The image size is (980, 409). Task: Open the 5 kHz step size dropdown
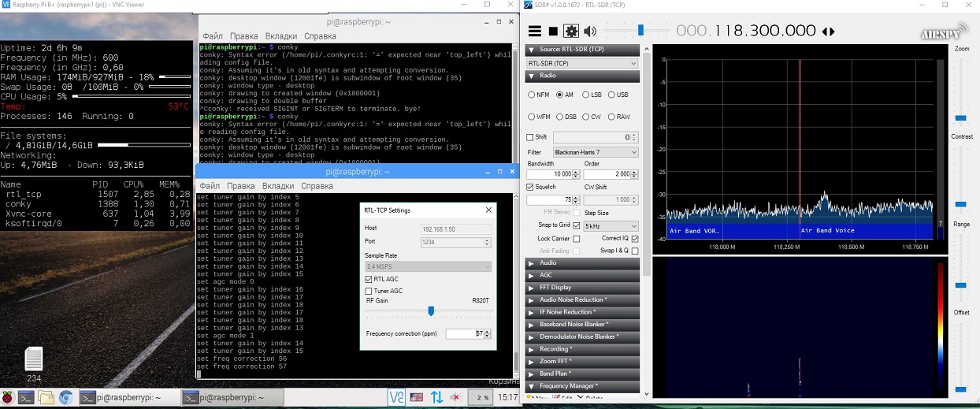click(611, 226)
